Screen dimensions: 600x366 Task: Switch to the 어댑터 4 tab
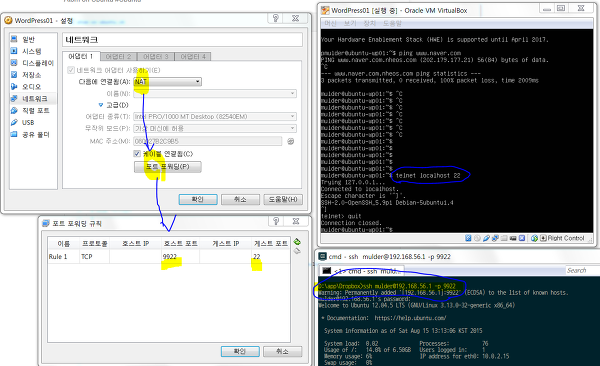click(x=193, y=57)
